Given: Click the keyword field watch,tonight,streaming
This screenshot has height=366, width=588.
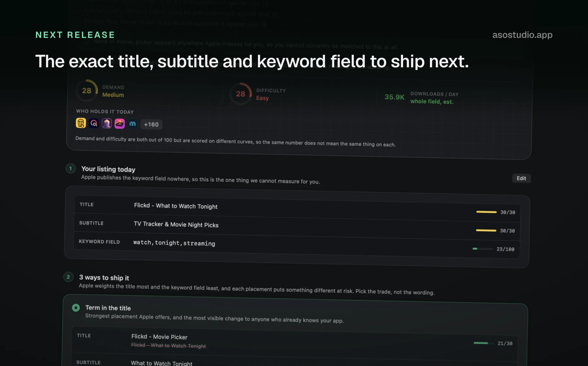Looking at the screenshot, I should click(174, 243).
